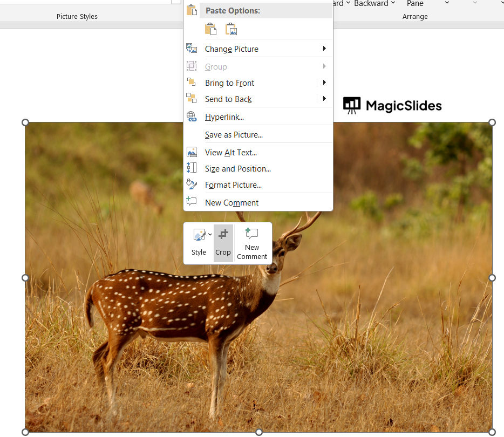Select Save as Picture... option
Screen dimensions: 504x437
258,135
